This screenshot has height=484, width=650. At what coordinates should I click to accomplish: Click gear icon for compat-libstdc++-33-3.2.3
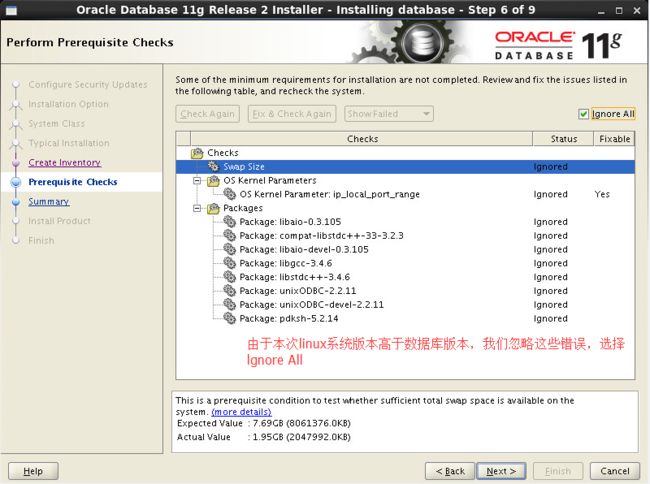[229, 235]
